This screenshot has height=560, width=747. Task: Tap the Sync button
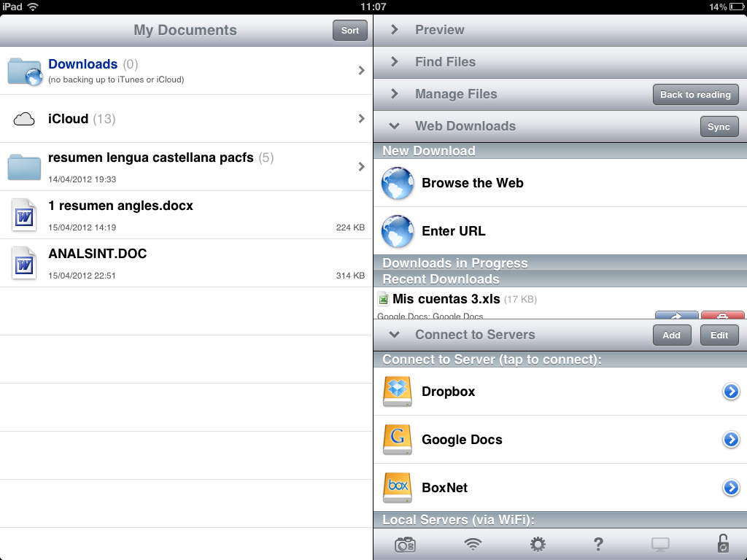[x=719, y=126]
